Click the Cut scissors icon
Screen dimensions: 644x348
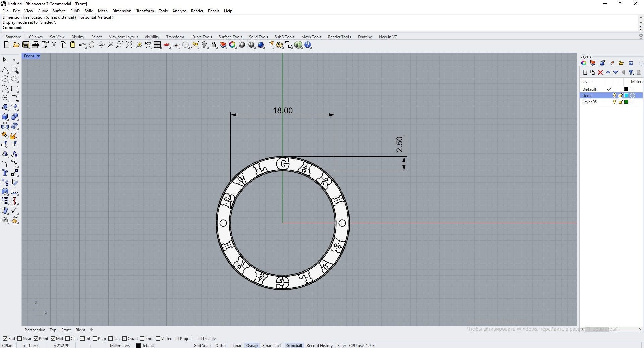pyautogui.click(x=54, y=45)
